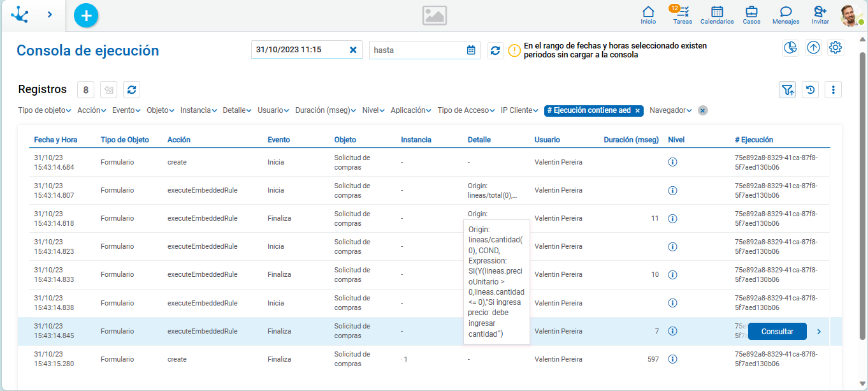The height and width of the screenshot is (391, 868).
Task: Expand the 'Tipo de objeto' filter dropdown
Action: coord(45,110)
